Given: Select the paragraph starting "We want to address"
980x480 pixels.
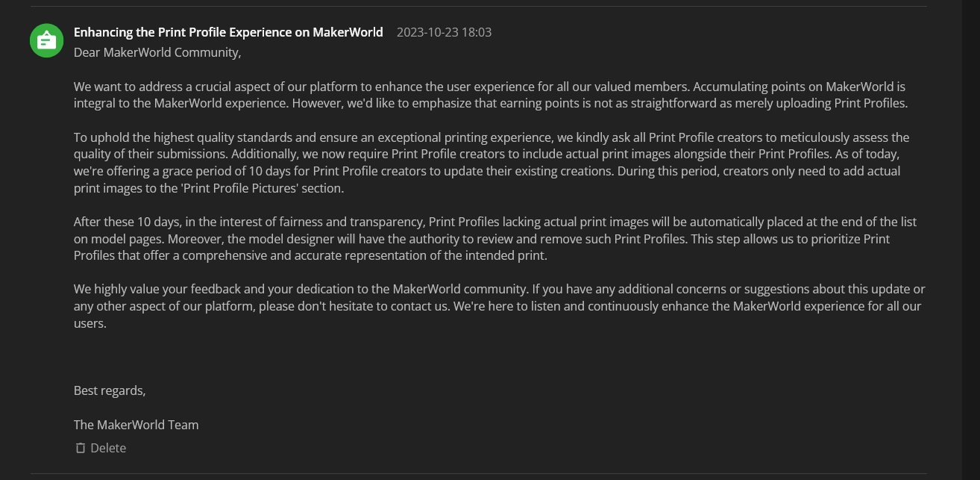Looking at the screenshot, I should [x=491, y=95].
